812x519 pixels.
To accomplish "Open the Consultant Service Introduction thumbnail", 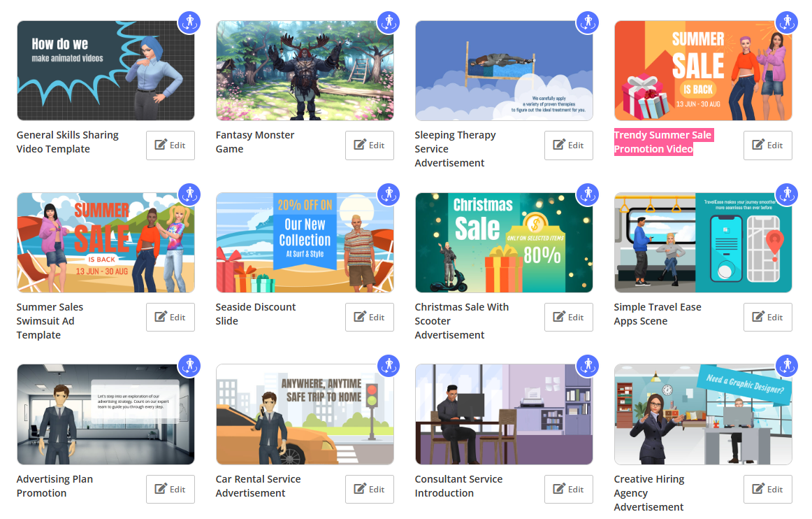I will 504,414.
